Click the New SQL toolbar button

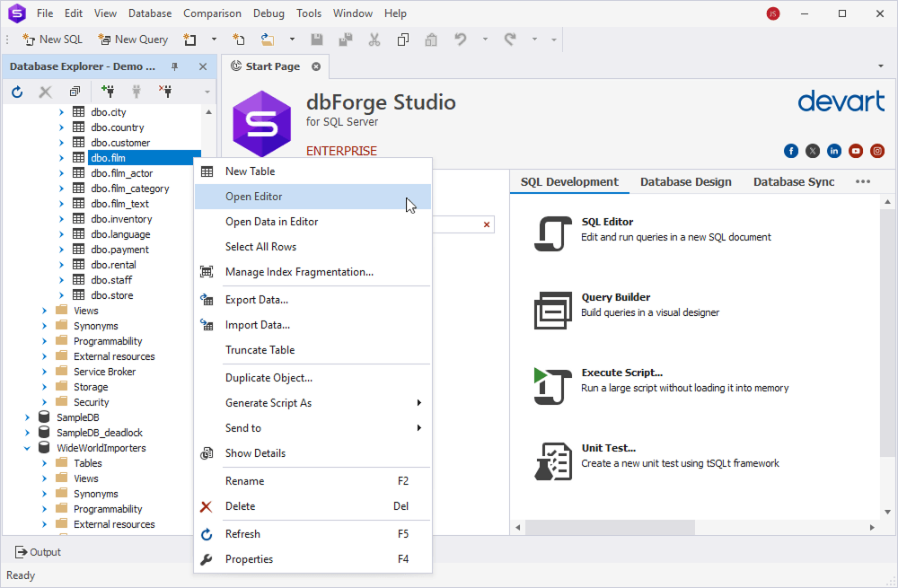pos(52,39)
